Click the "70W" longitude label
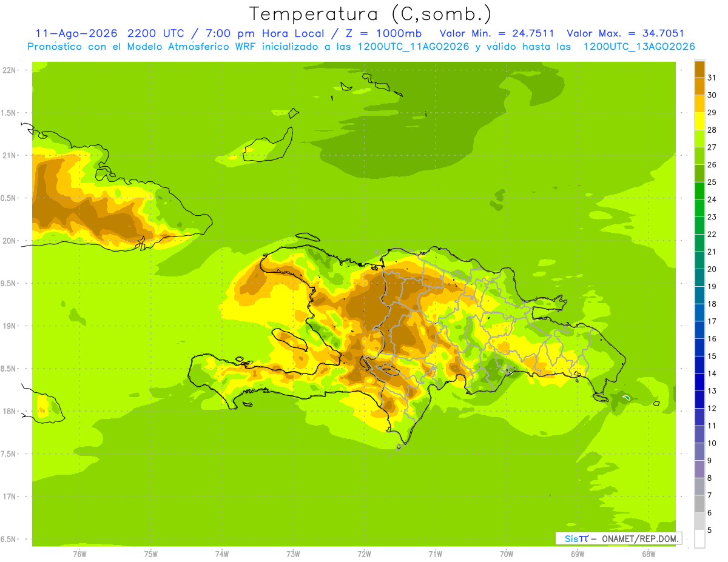Viewport: 728px width, 562px height. 507,554
